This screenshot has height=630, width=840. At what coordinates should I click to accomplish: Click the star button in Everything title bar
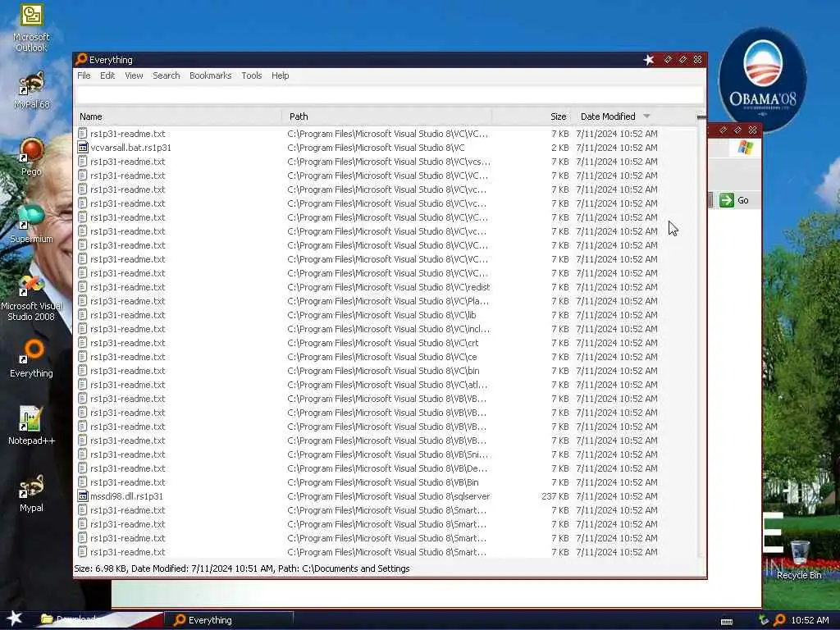pos(649,59)
